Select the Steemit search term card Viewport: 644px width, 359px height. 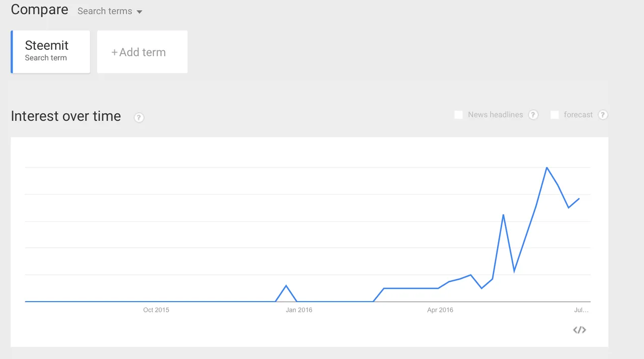coord(51,51)
